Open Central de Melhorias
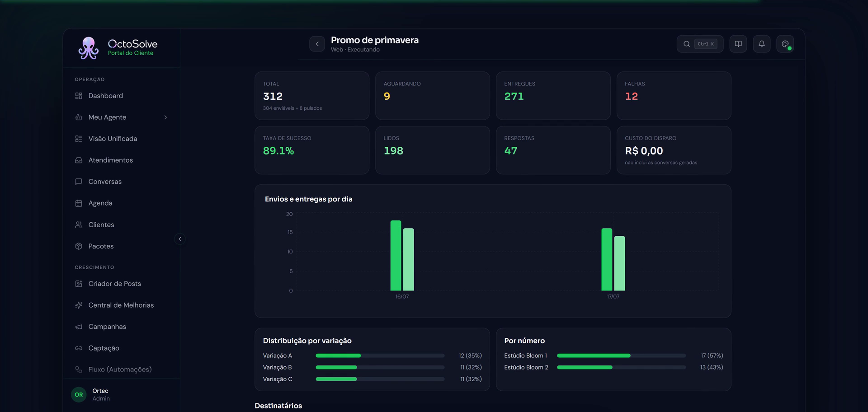 pyautogui.click(x=121, y=305)
